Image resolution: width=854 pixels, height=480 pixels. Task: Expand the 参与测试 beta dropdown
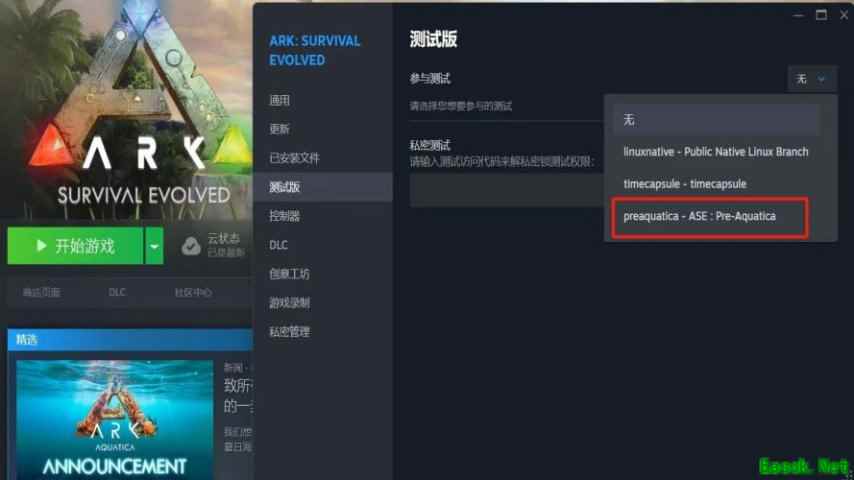[x=812, y=79]
